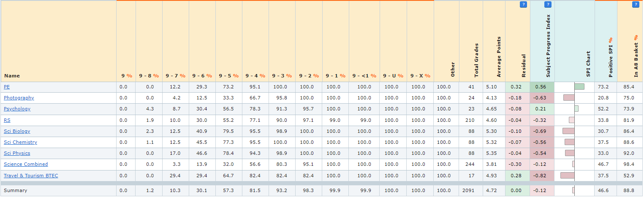This screenshot has height=198, width=644.
Task: Click help icon above Subject Progress Index
Action: tap(548, 5)
